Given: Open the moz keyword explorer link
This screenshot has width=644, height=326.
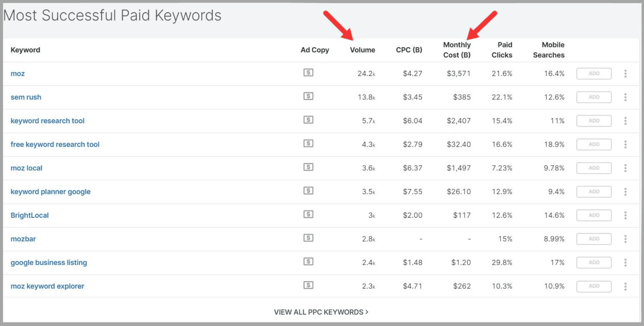Looking at the screenshot, I should [x=47, y=286].
